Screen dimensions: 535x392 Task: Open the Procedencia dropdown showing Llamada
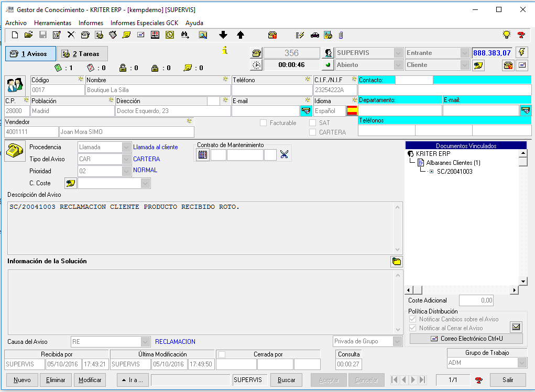click(x=126, y=147)
